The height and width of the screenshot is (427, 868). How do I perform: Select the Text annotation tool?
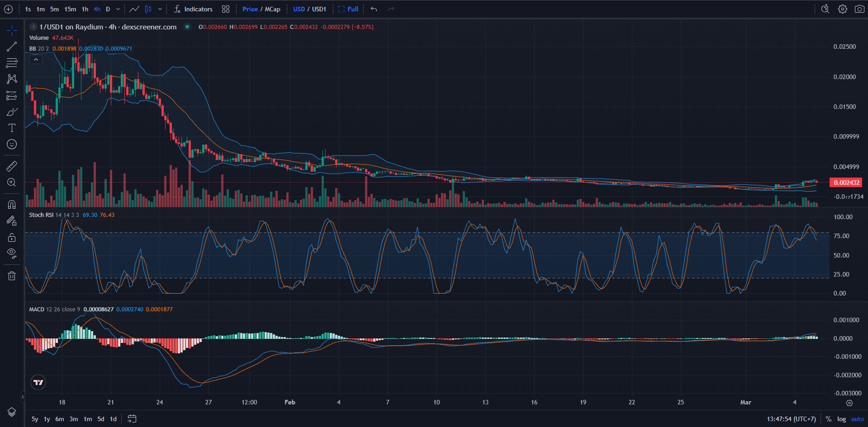pyautogui.click(x=11, y=127)
